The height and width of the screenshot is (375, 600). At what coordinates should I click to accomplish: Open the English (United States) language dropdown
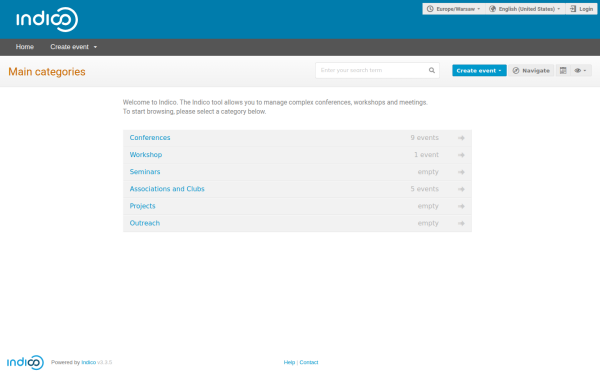525,9
